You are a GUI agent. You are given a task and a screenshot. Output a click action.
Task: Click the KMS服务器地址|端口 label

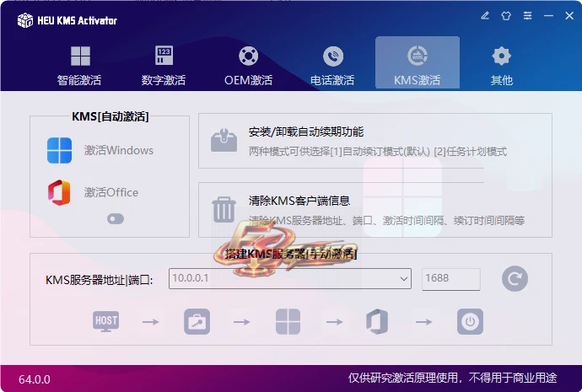click(99, 280)
